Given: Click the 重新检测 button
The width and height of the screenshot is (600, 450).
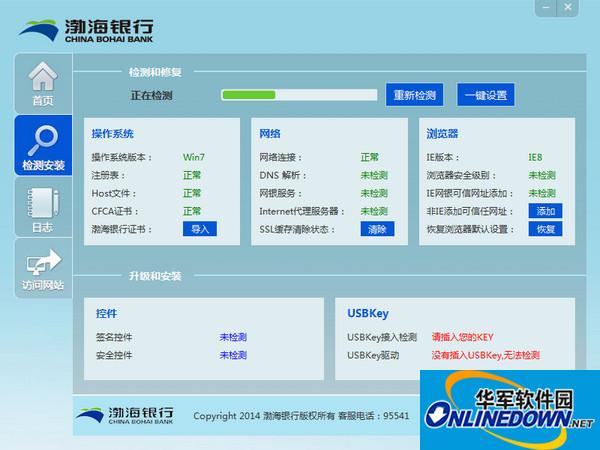Looking at the screenshot, I should 414,95.
